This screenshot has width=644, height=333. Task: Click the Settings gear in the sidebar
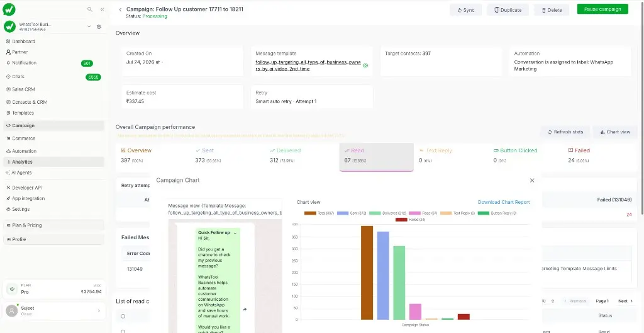[8, 209]
